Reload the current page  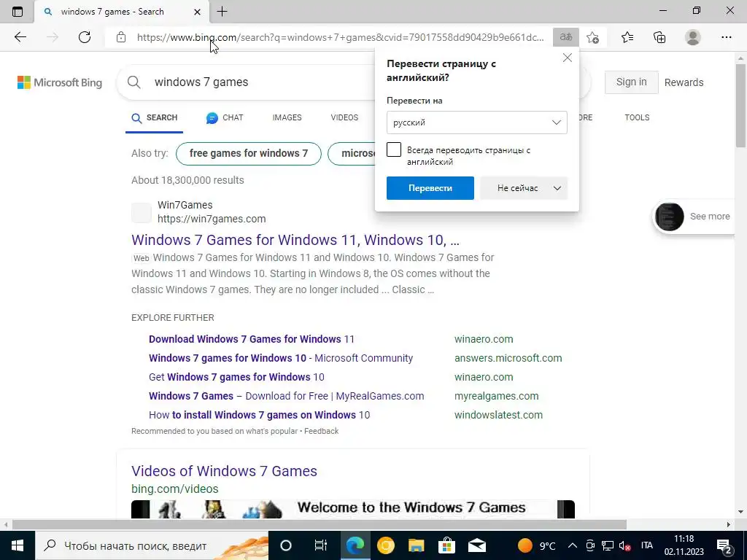[x=85, y=37]
